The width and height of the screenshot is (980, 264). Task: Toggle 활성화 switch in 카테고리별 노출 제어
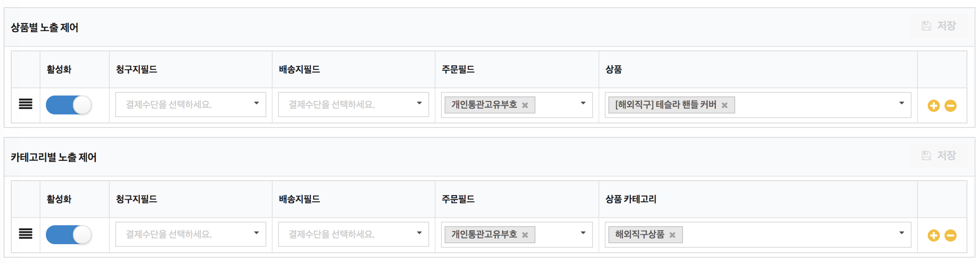[69, 235]
